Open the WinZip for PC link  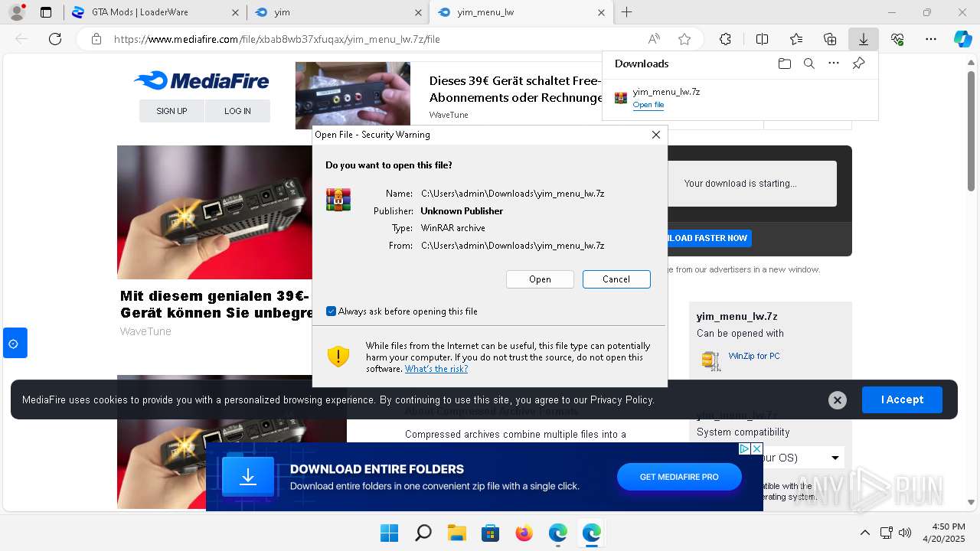click(754, 356)
